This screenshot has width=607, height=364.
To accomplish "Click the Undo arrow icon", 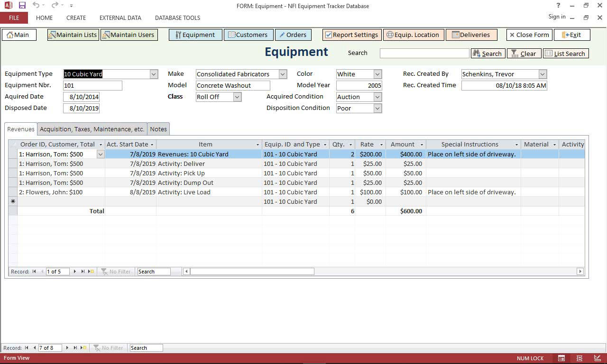I will [x=36, y=6].
